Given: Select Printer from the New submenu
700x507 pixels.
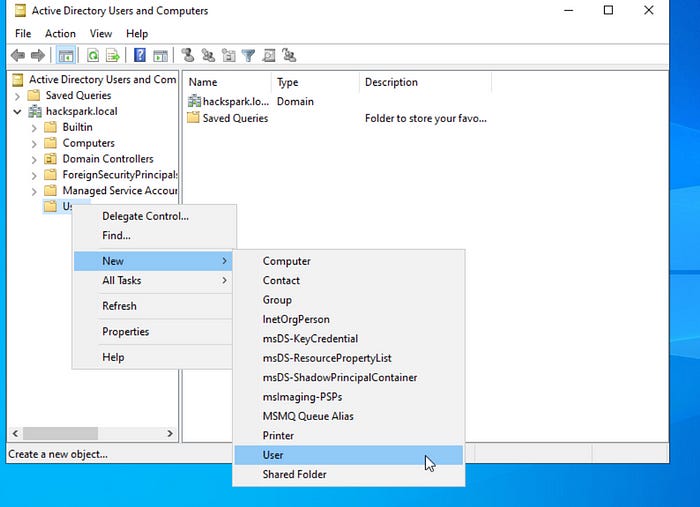Looking at the screenshot, I should point(349,436).
